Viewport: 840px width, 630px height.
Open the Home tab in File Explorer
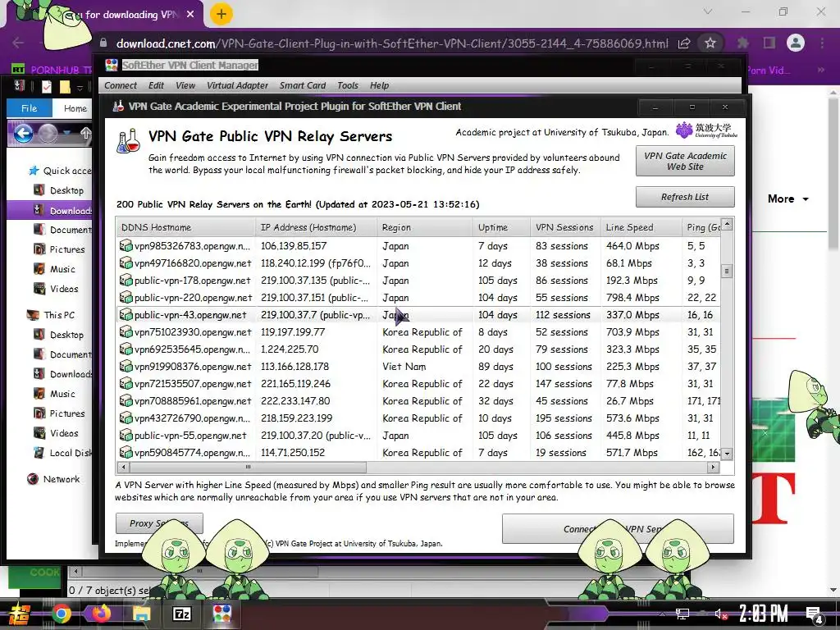click(75, 108)
